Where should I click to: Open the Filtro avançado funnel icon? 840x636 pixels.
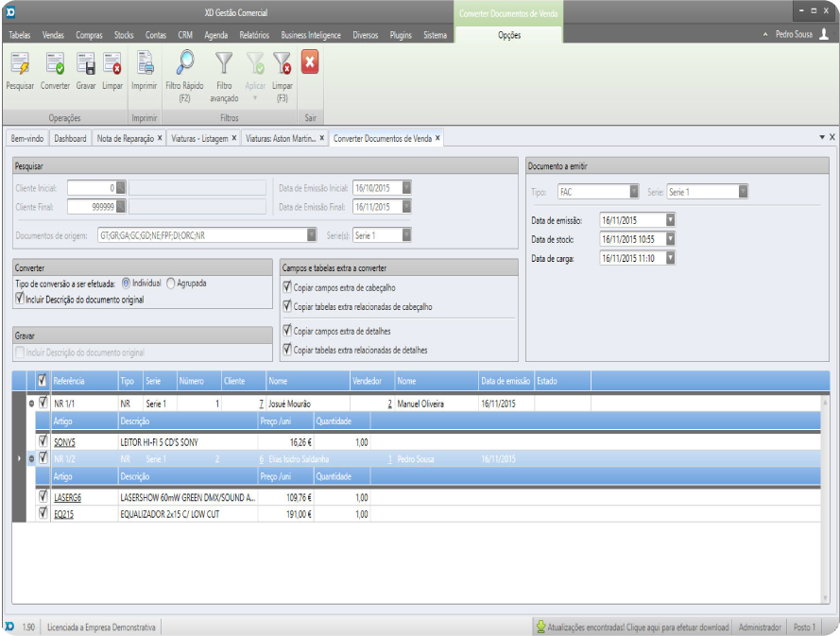coord(224,65)
